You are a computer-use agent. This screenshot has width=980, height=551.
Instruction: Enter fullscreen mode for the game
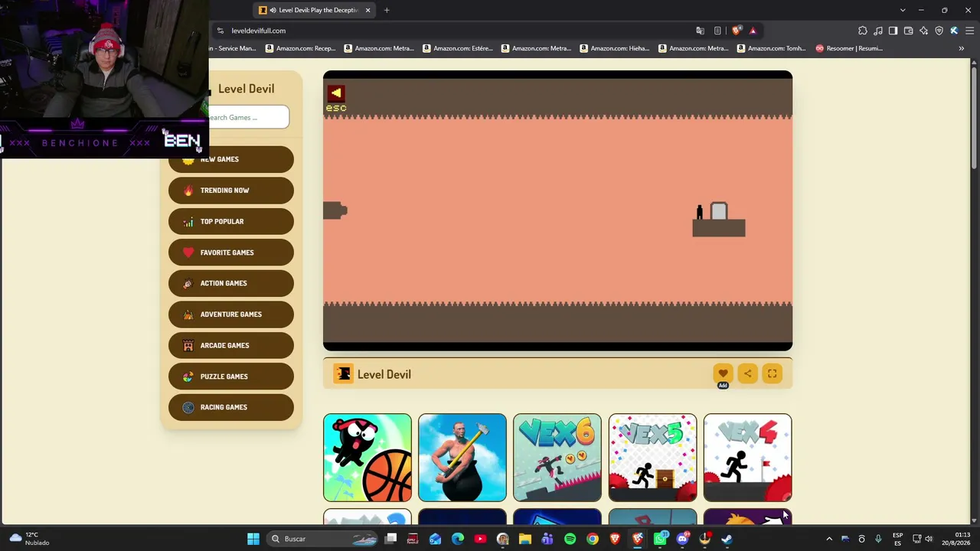pyautogui.click(x=772, y=373)
